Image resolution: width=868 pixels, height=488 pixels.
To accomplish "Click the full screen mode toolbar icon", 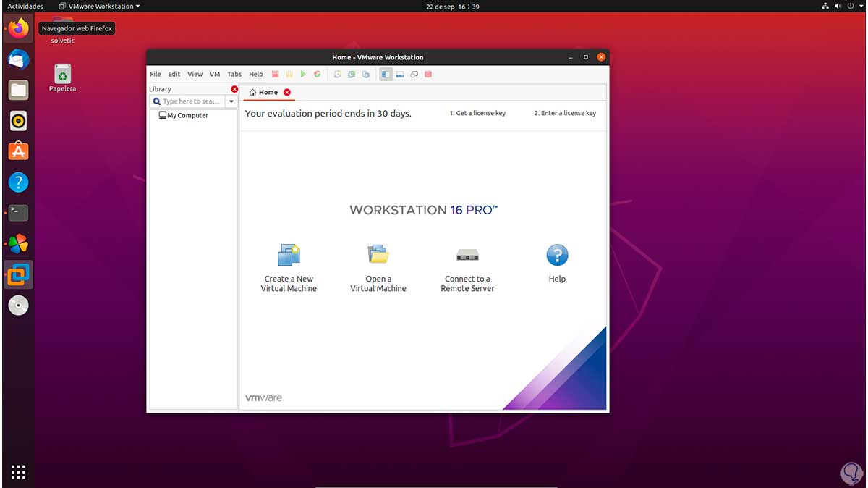I will [414, 74].
